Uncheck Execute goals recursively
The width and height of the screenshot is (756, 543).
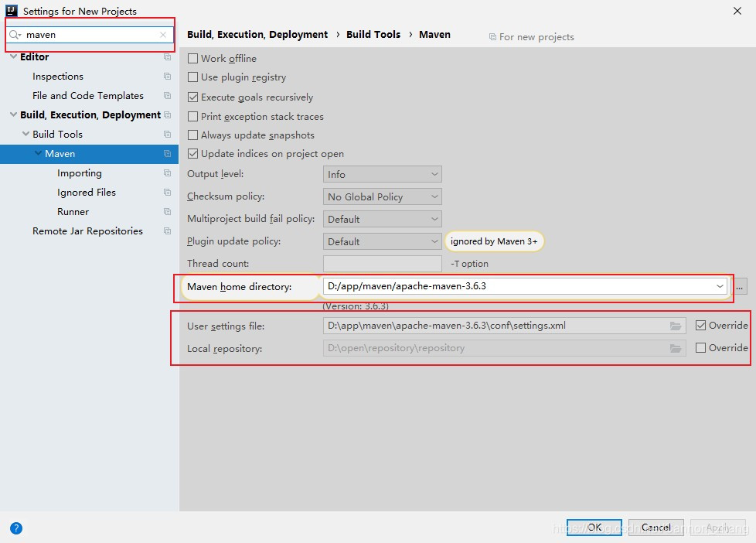pos(192,97)
